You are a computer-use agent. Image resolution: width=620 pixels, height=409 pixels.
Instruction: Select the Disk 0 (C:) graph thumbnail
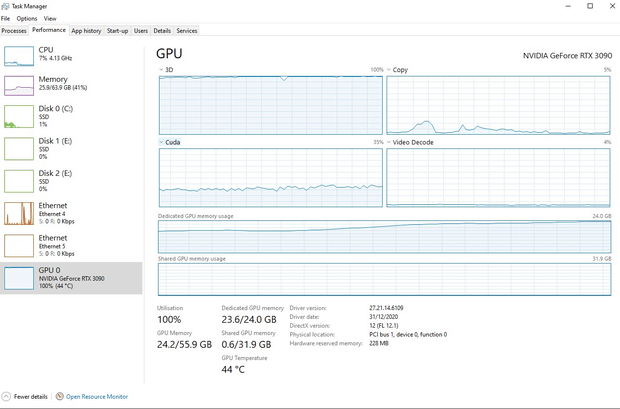[x=19, y=116]
